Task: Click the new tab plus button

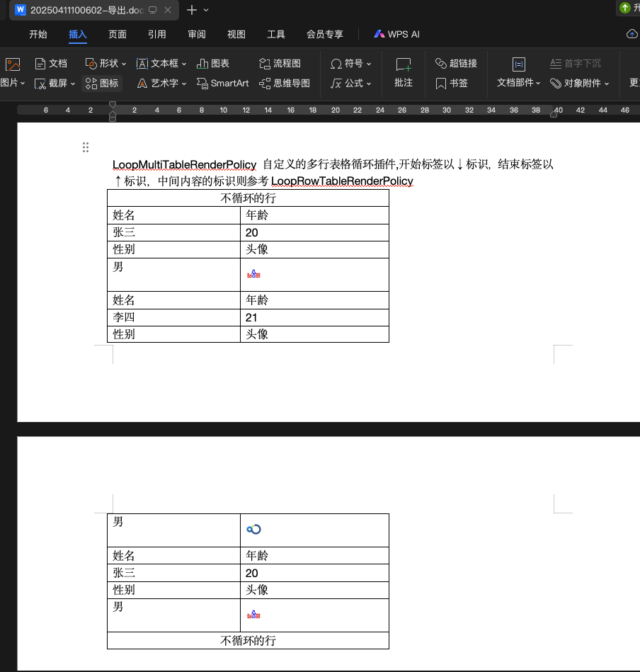Action: coord(191,10)
